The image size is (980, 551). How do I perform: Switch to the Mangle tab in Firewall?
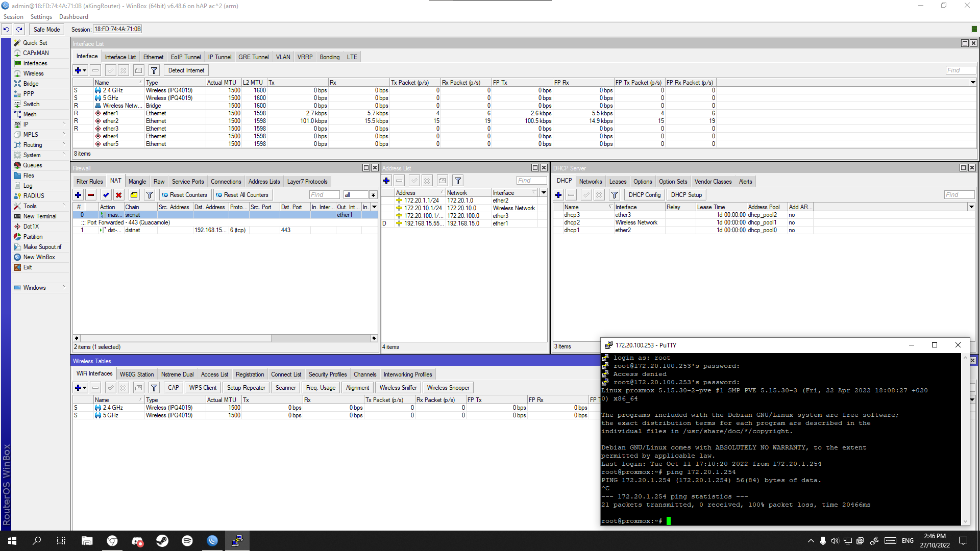point(137,181)
